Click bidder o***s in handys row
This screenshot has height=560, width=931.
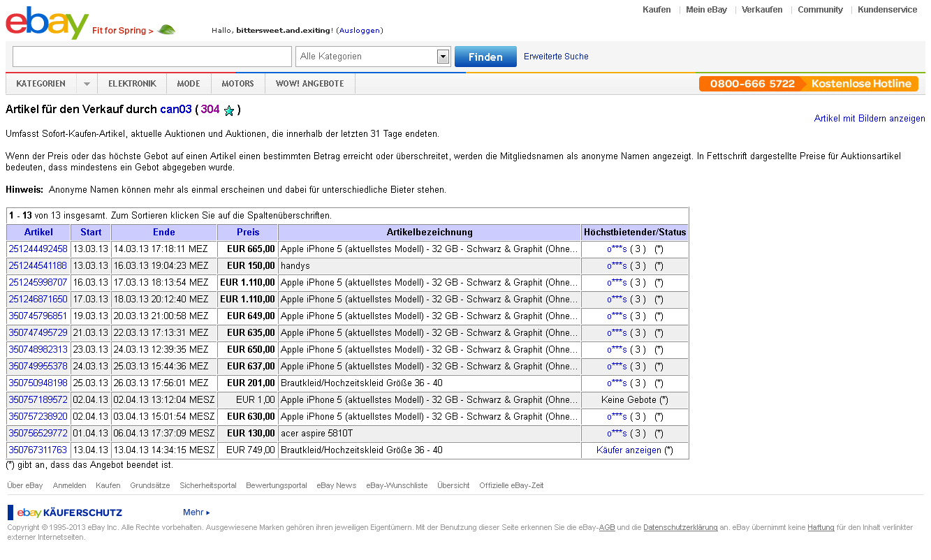coord(617,266)
